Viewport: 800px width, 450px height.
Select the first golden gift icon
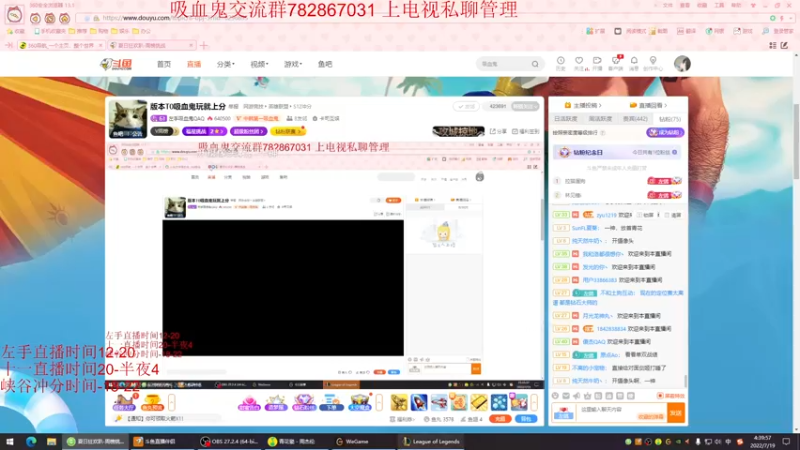coord(399,402)
